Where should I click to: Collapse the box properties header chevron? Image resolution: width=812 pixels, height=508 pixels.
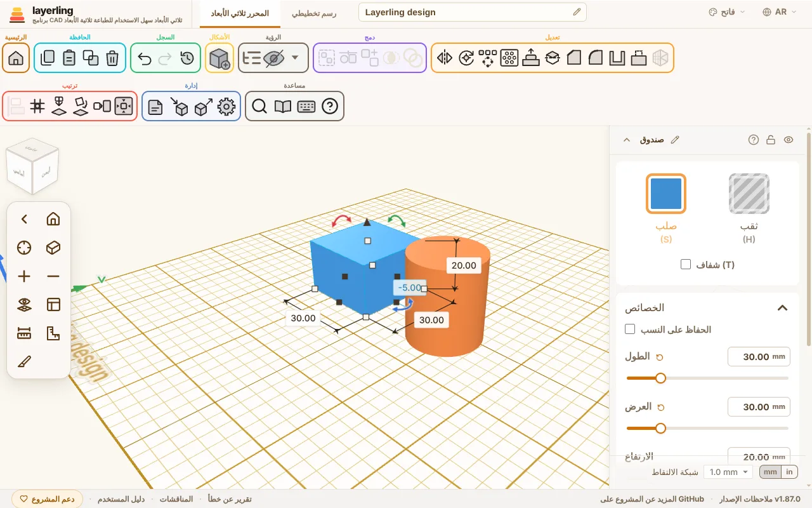tap(627, 140)
